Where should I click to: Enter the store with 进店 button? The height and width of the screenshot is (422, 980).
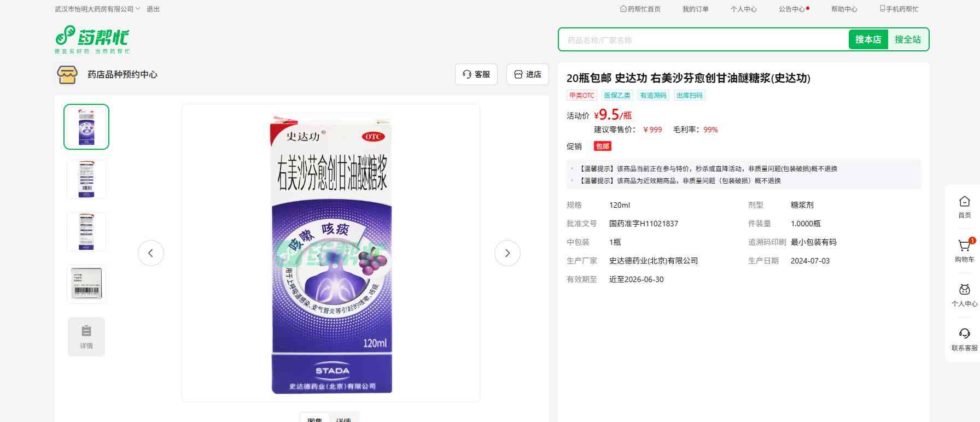(528, 74)
